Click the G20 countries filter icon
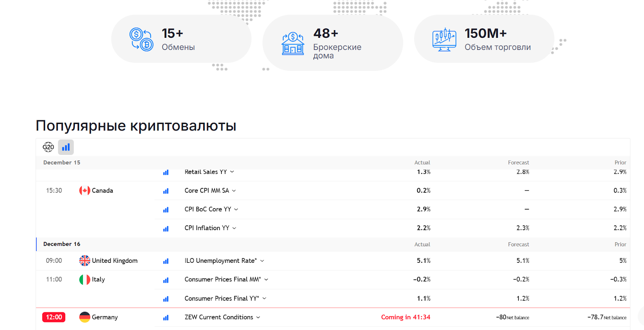Viewport: 644px width, 330px height. pyautogui.click(x=48, y=147)
